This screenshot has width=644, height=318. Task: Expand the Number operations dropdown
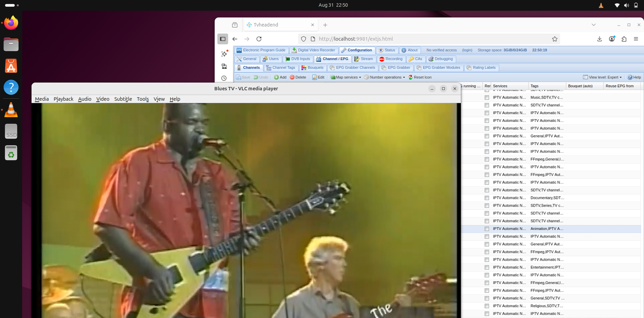coord(384,77)
